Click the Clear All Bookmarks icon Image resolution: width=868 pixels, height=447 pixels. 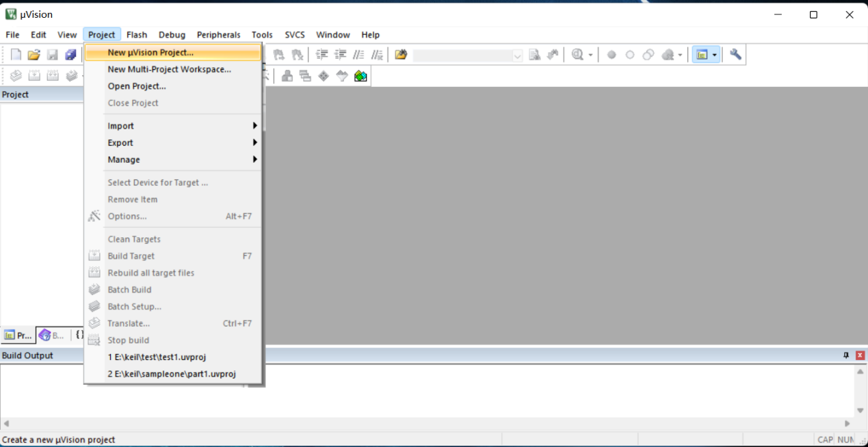(x=297, y=55)
